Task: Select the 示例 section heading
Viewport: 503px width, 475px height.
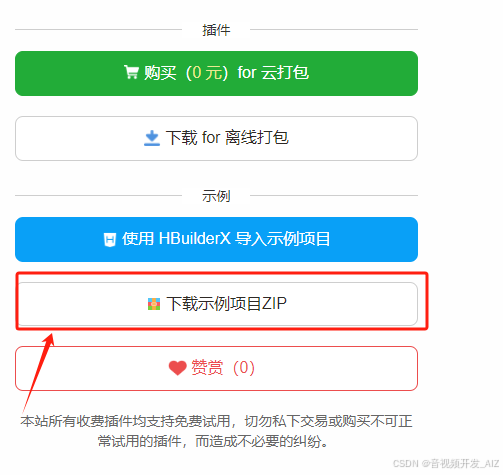Action: coord(216,196)
